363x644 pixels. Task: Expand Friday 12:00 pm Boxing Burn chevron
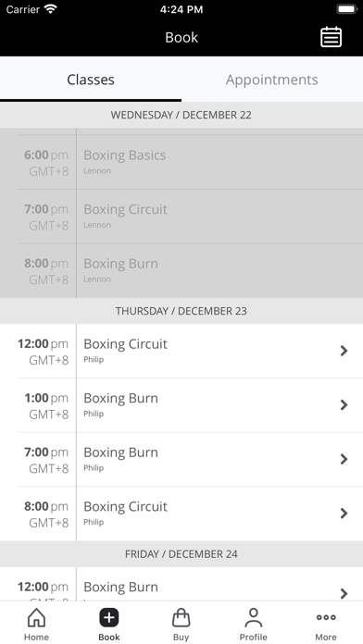pos(344,593)
